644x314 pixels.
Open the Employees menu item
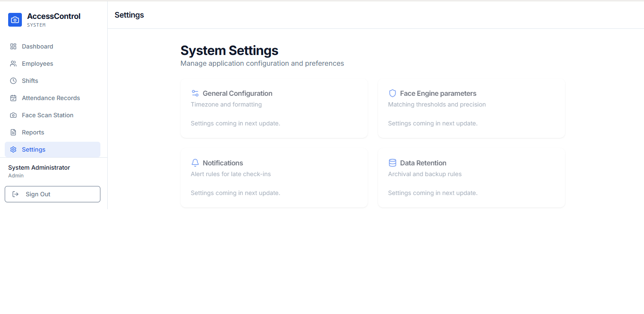[x=37, y=64]
